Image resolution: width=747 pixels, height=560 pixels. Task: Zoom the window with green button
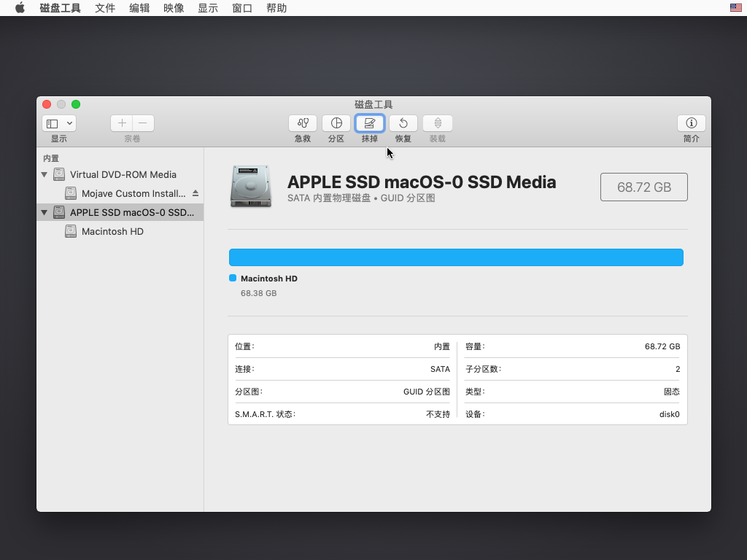click(x=76, y=104)
